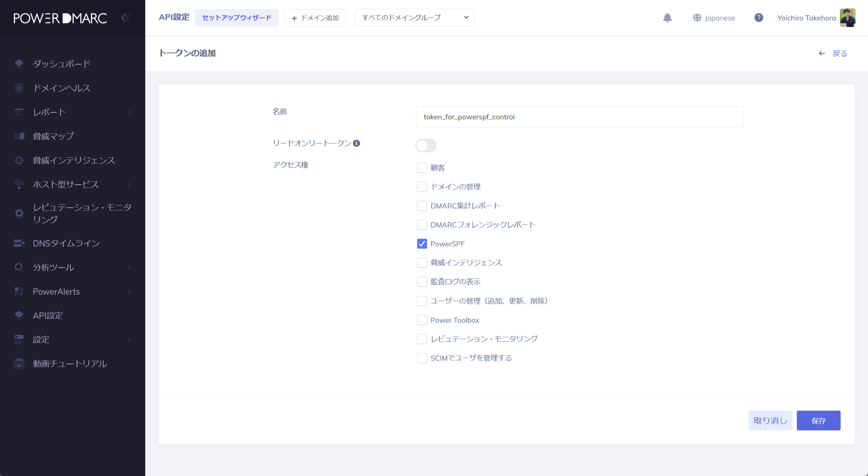The image size is (868, 476).
Task: Click the 名前 token name input field
Action: point(579,117)
